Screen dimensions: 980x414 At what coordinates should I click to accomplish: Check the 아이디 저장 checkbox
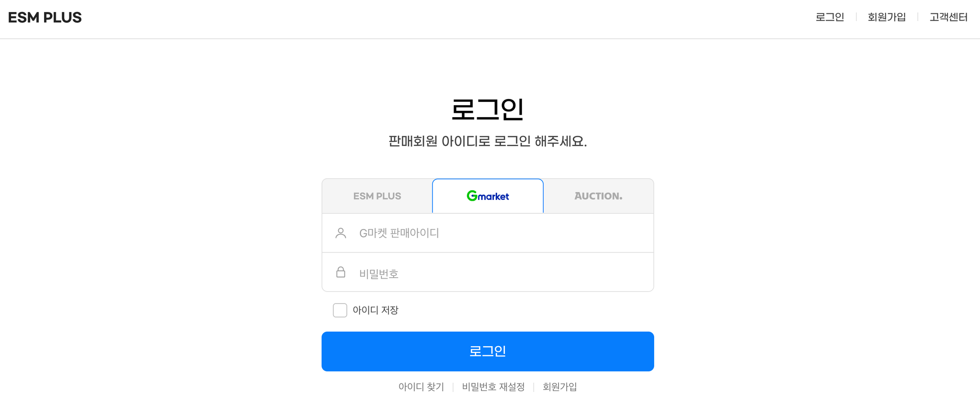(x=340, y=310)
